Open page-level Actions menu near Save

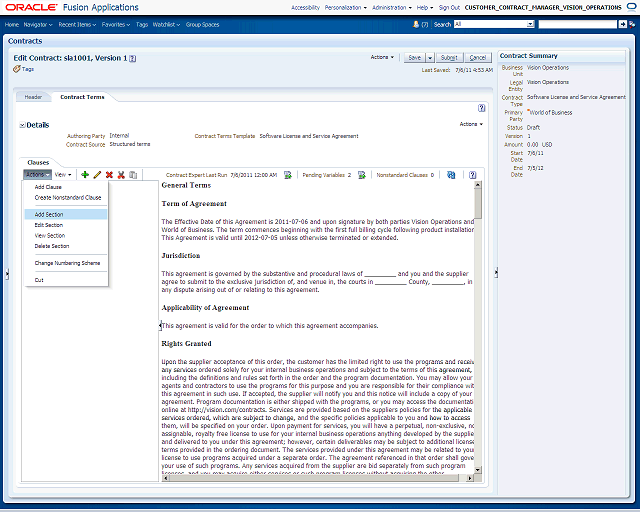point(382,57)
